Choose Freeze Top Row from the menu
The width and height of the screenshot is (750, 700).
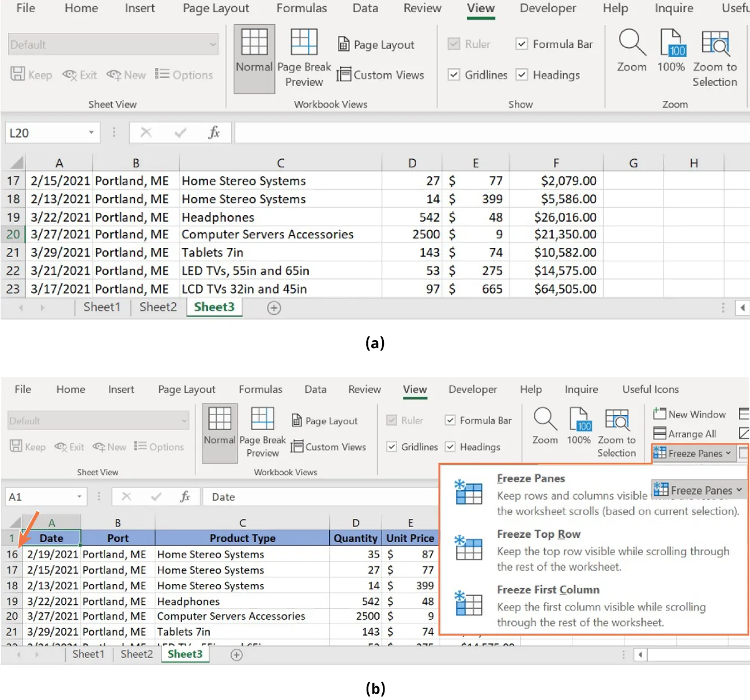pyautogui.click(x=538, y=534)
